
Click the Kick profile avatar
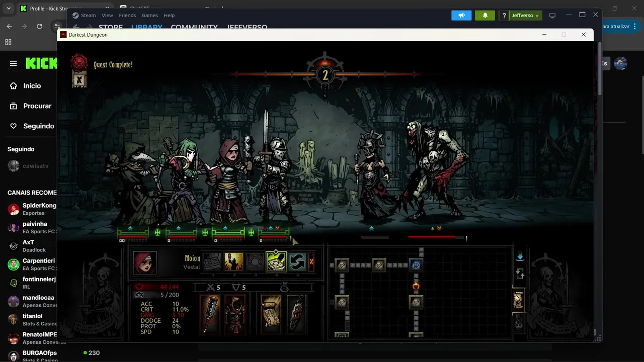point(621,63)
